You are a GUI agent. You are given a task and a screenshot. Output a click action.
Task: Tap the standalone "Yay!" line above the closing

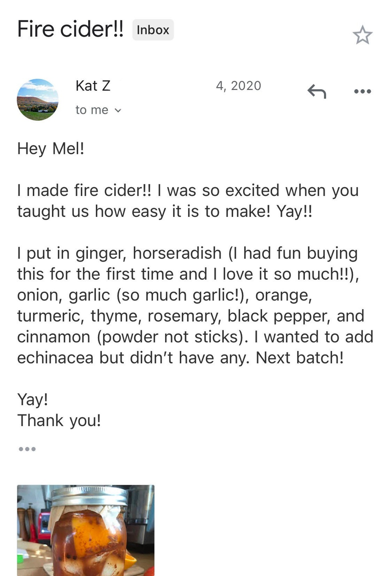point(33,399)
